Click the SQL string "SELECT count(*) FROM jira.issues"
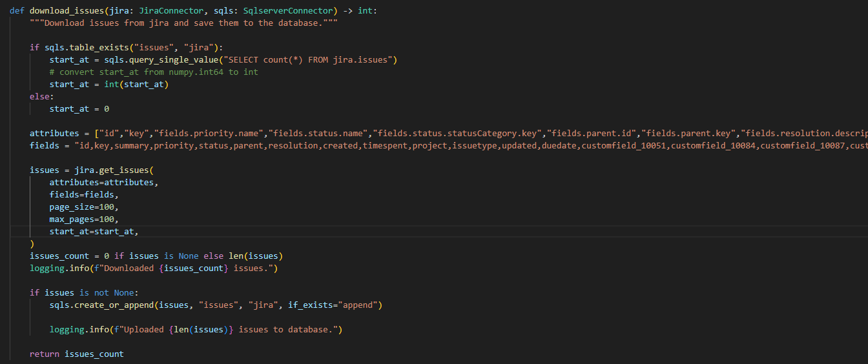This screenshot has height=364, width=868. coord(311,60)
